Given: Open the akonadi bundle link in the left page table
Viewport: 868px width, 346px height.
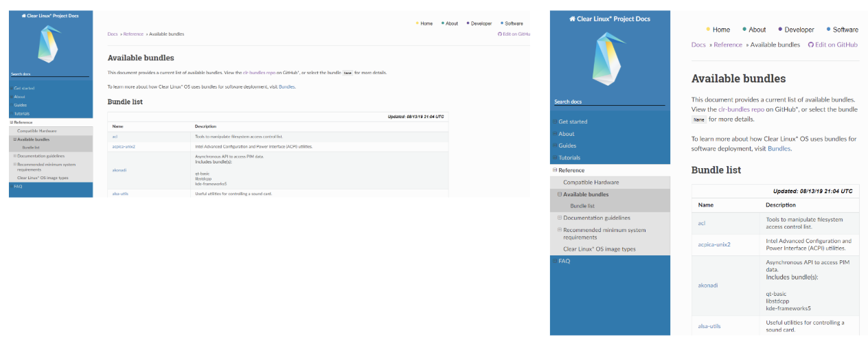Looking at the screenshot, I should click(x=119, y=170).
